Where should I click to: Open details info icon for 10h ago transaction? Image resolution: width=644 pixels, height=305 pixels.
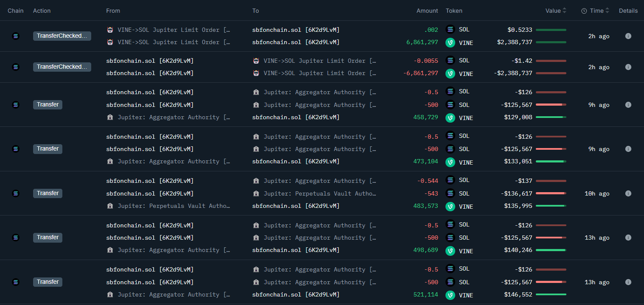click(628, 193)
